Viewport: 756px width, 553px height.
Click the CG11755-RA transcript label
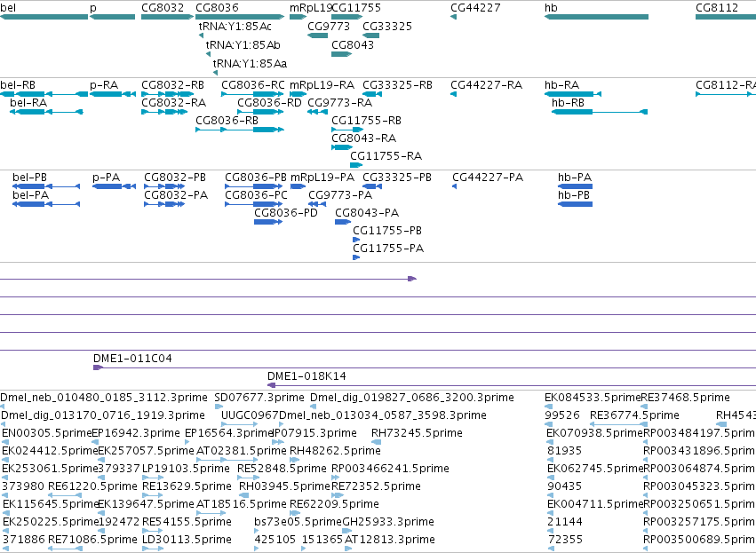click(386, 156)
